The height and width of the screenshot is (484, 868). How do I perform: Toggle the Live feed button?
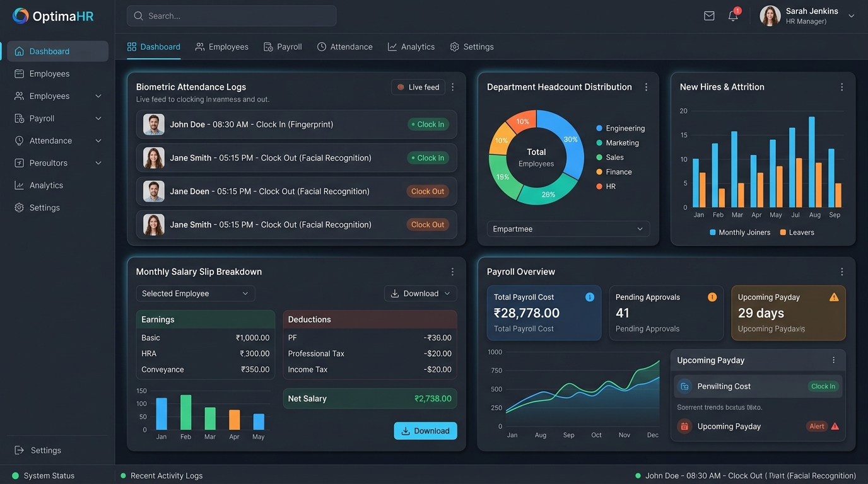(418, 87)
